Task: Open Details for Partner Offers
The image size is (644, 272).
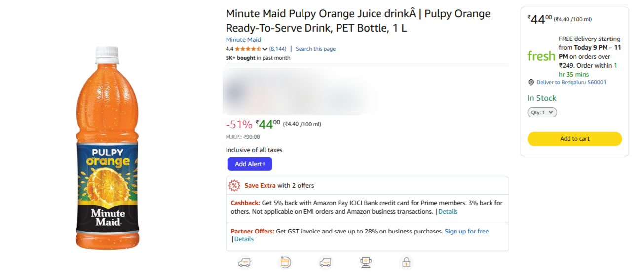Action: click(x=244, y=239)
